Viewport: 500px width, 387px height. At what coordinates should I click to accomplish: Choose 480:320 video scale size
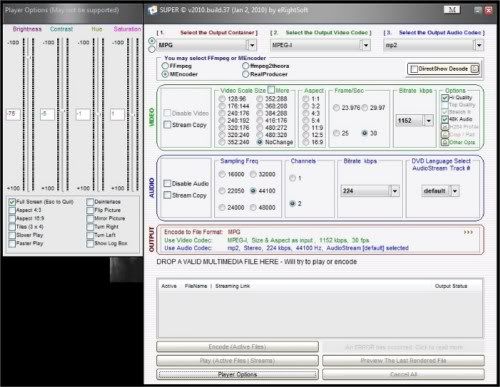(x=260, y=135)
